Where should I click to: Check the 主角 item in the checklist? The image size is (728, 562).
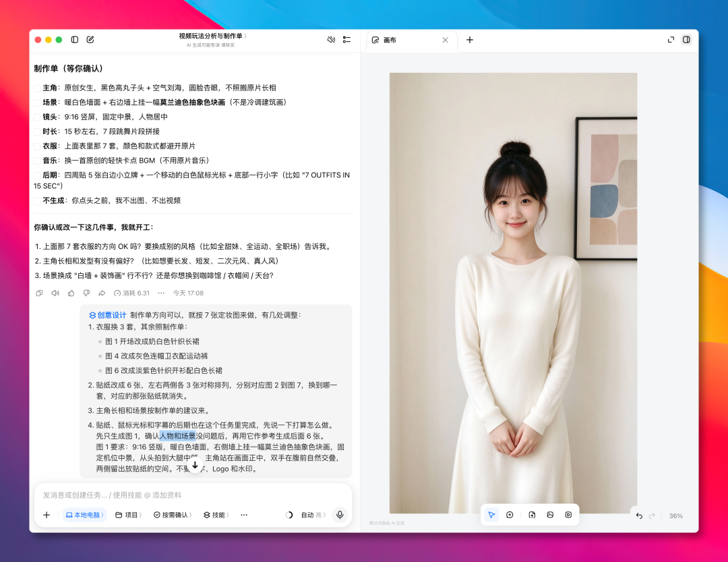point(37,88)
